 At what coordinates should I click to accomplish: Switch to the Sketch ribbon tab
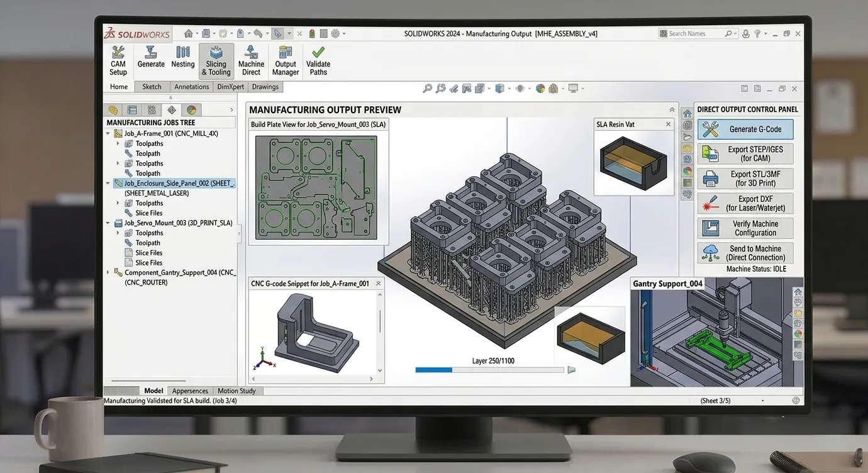152,87
